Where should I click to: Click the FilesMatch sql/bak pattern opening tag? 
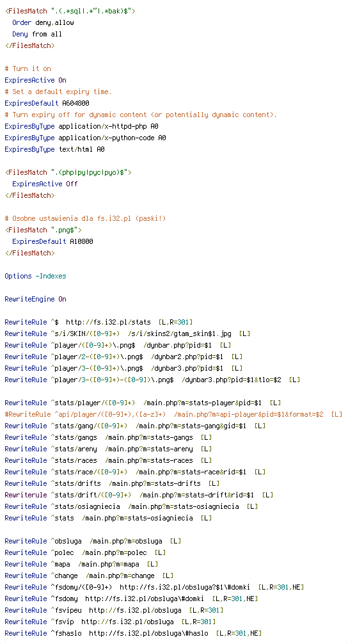coord(70,11)
